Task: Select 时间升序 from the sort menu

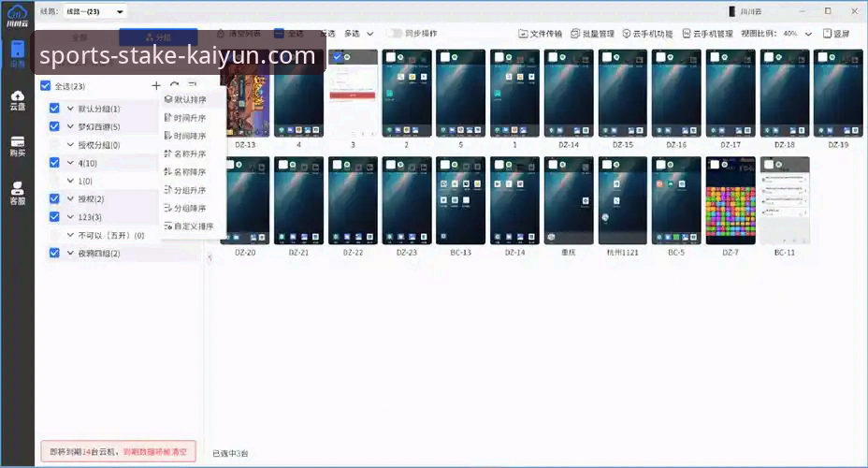Action: click(x=189, y=118)
